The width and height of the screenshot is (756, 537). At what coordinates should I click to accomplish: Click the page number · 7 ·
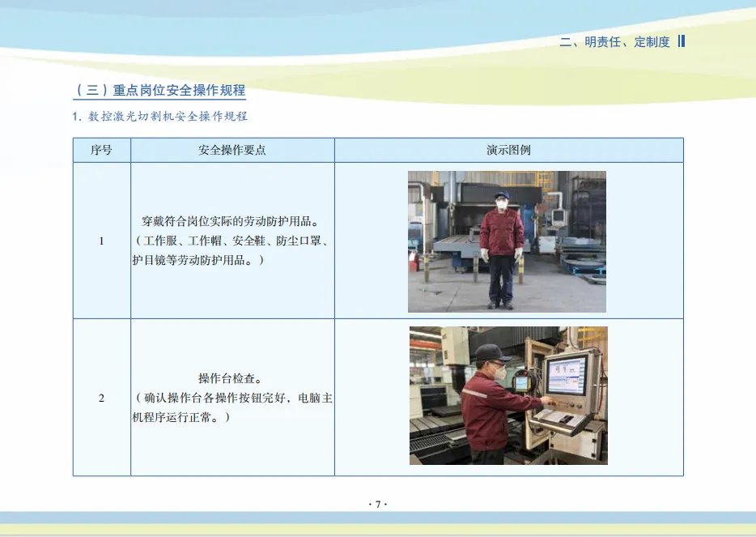click(x=378, y=504)
